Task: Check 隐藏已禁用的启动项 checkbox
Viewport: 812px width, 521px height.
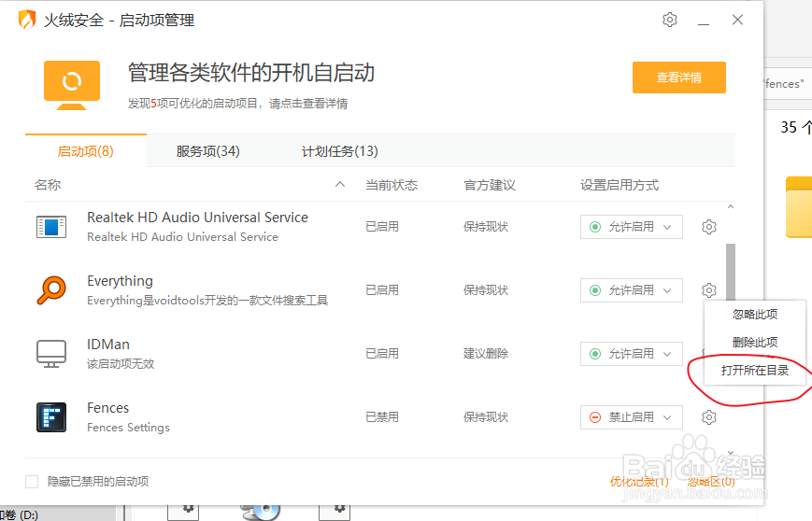Action: click(x=32, y=482)
